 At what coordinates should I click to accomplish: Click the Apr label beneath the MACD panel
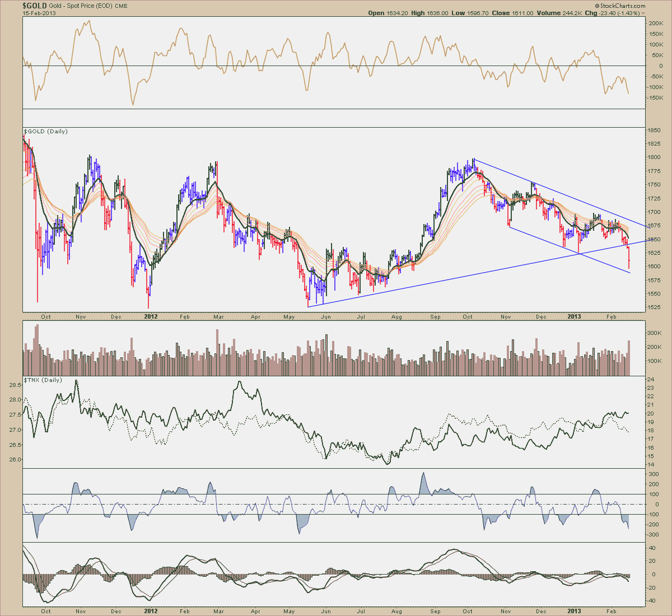pos(255,611)
